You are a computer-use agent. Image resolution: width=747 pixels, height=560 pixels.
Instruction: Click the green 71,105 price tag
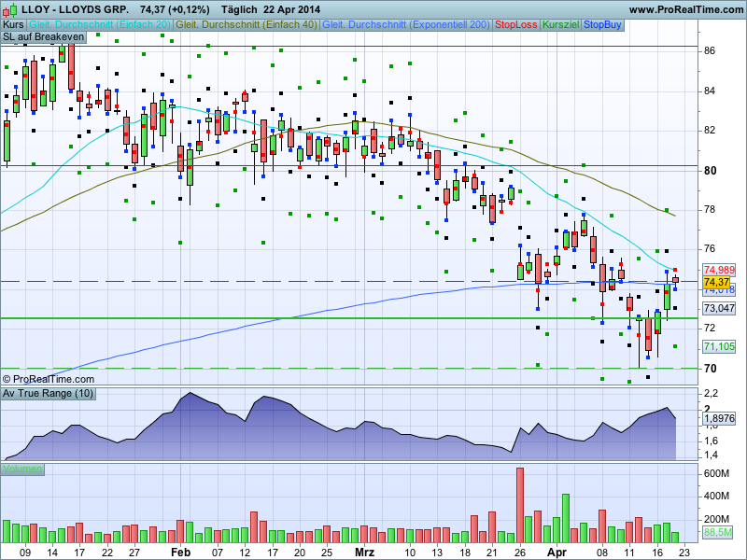[x=719, y=346]
